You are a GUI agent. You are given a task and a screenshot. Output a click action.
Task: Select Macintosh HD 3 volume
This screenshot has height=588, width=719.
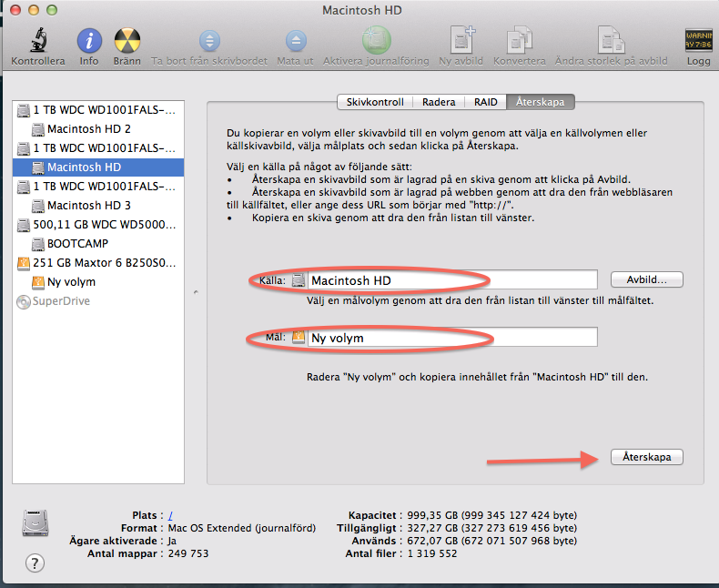(98, 206)
